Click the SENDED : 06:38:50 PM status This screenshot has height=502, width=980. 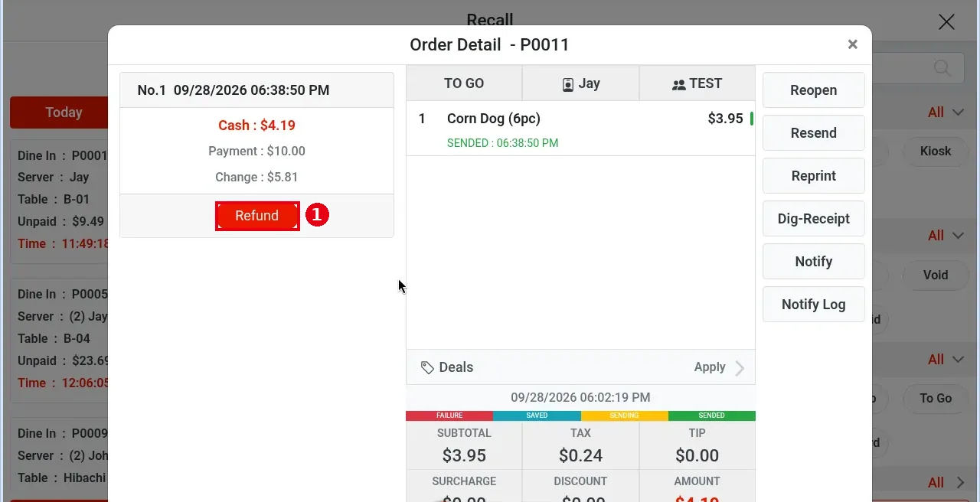coord(503,143)
